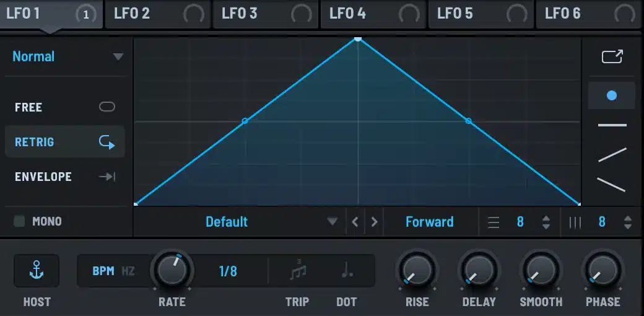
Task: Click the horizontal grid lines icon
Action: (494, 222)
